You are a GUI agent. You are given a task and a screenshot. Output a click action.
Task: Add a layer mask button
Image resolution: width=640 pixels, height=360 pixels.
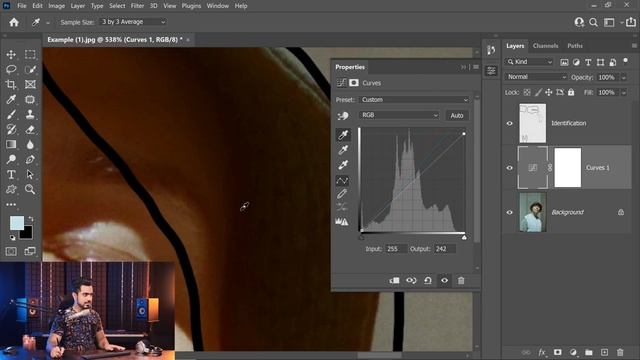558,352
